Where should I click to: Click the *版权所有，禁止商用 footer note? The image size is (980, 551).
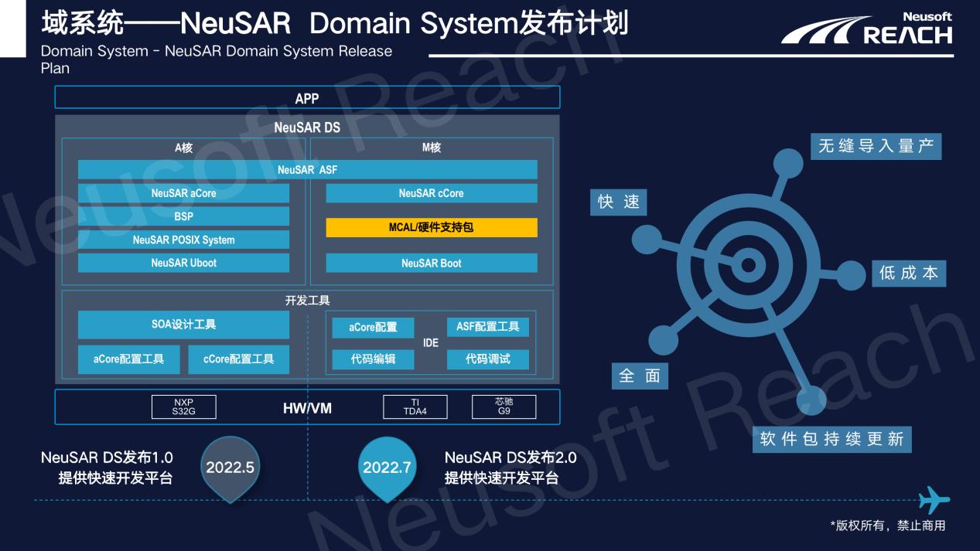point(888,525)
